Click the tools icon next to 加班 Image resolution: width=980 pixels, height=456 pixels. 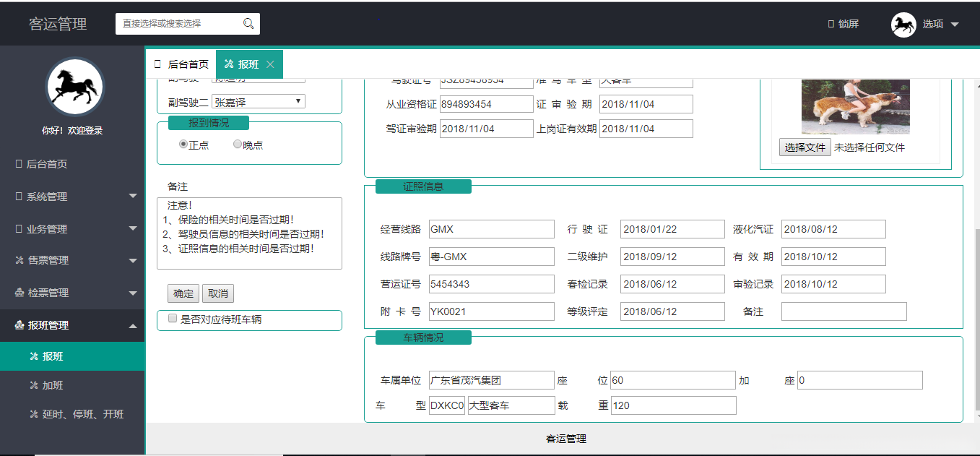(33, 385)
